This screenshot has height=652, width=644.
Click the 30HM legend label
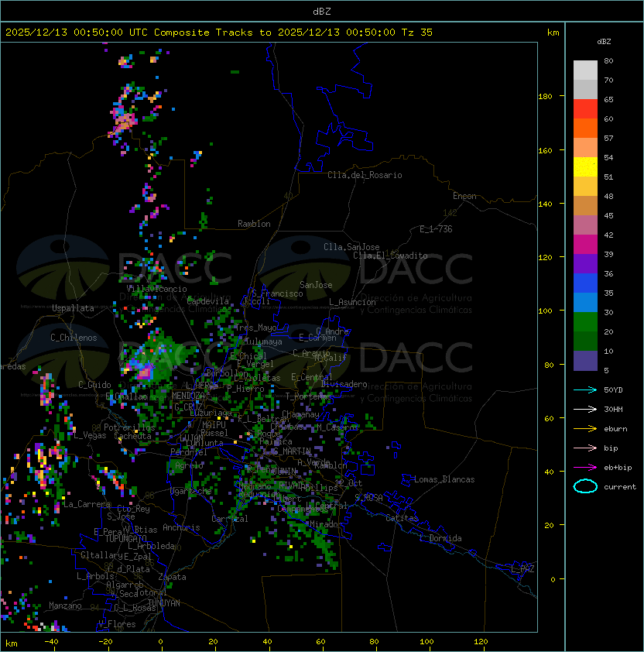(613, 409)
